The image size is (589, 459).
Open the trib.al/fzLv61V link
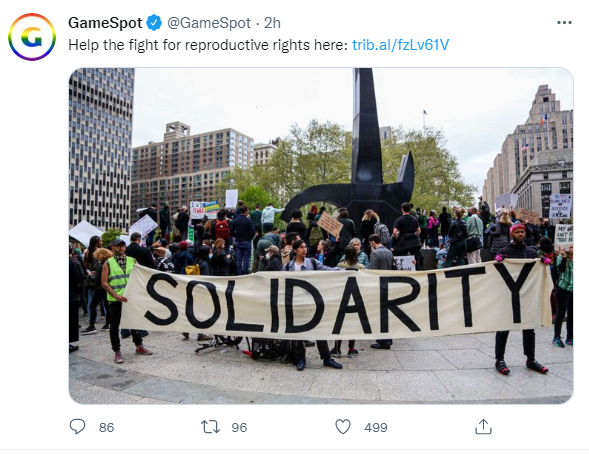400,45
